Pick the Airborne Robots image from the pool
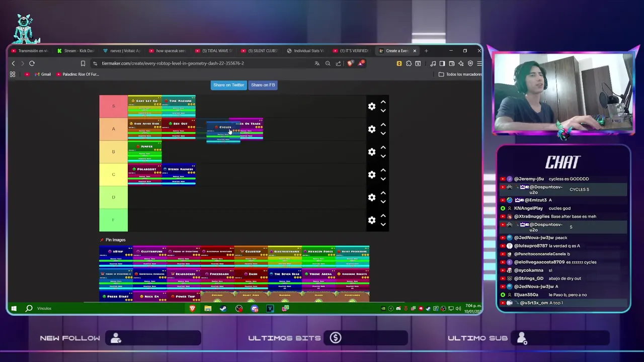 (352, 279)
